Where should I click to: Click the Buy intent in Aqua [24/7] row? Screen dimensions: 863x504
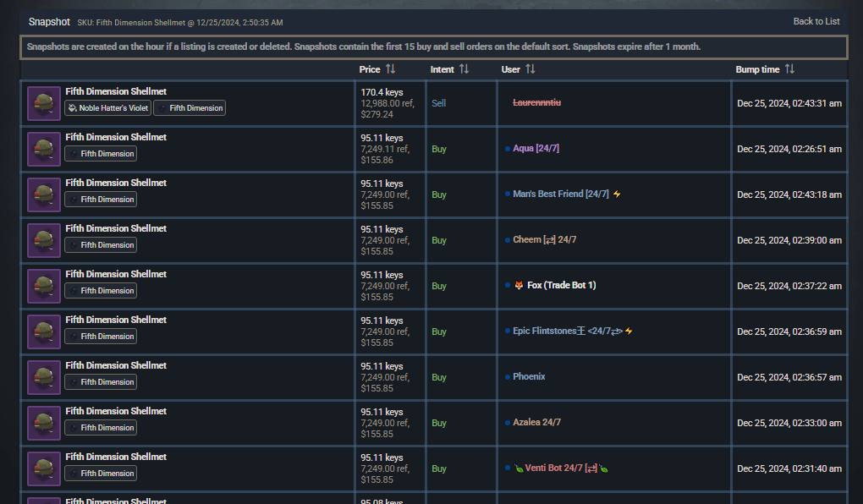pyautogui.click(x=438, y=149)
